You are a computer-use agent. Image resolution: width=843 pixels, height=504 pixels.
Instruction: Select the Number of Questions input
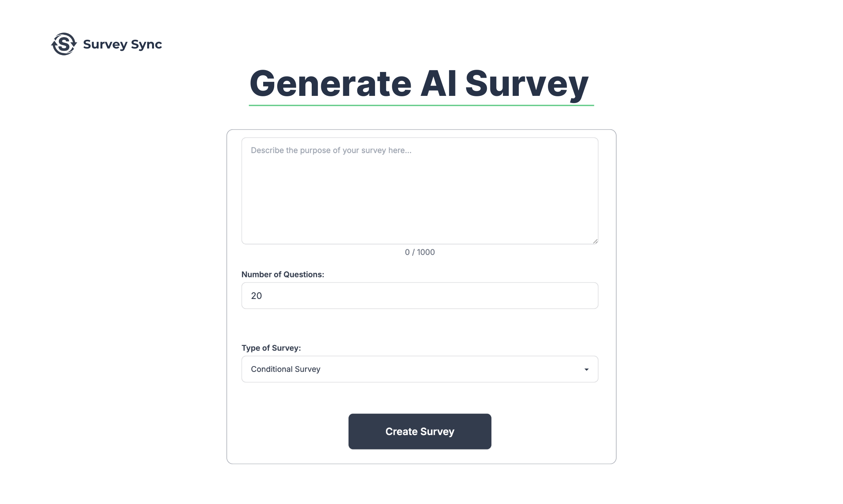(419, 296)
